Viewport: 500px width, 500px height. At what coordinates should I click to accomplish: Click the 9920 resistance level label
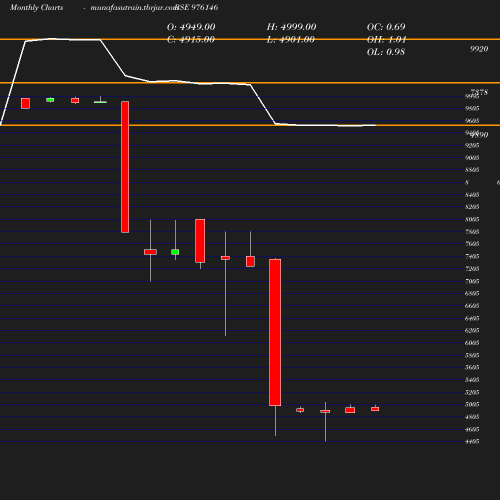479,49
